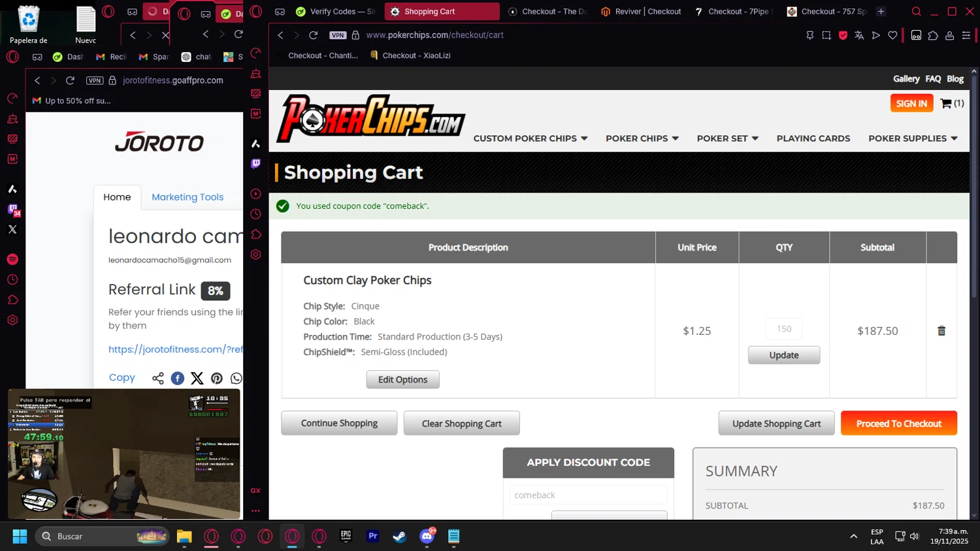Click Update Shopping Cart

tap(776, 423)
